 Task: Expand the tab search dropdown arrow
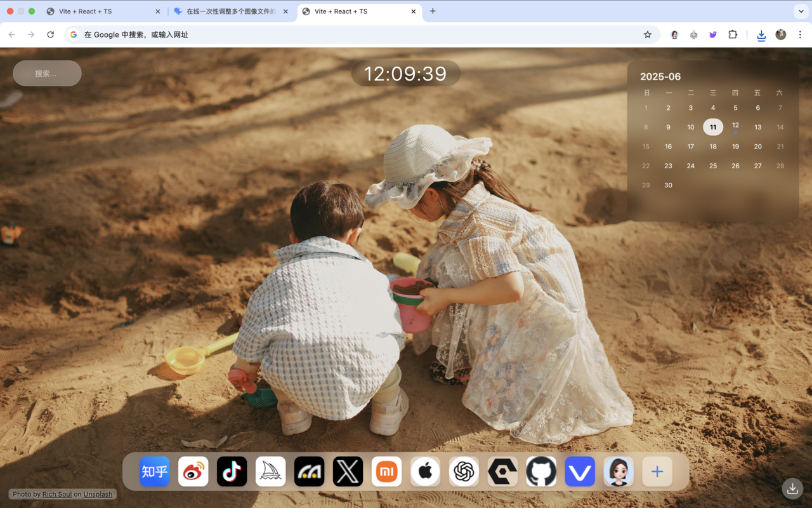801,11
